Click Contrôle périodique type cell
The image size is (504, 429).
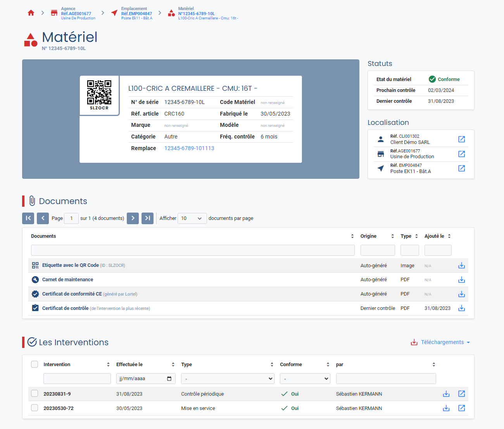(x=202, y=394)
